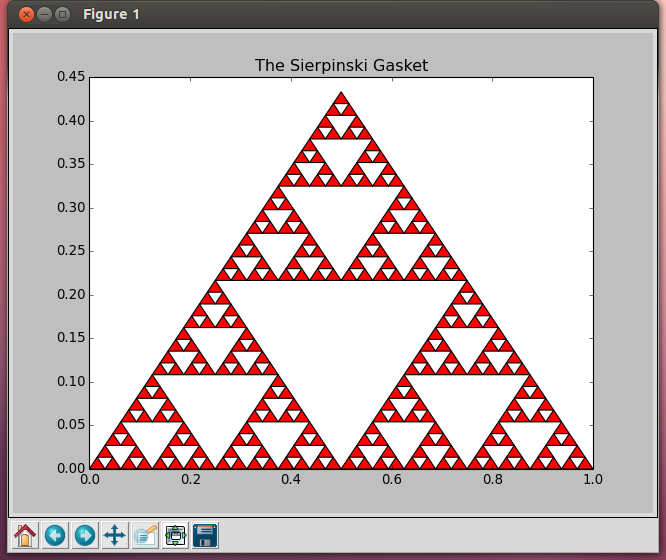
Task: Click the 0.20 tick label on y-axis
Action: pos(69,295)
